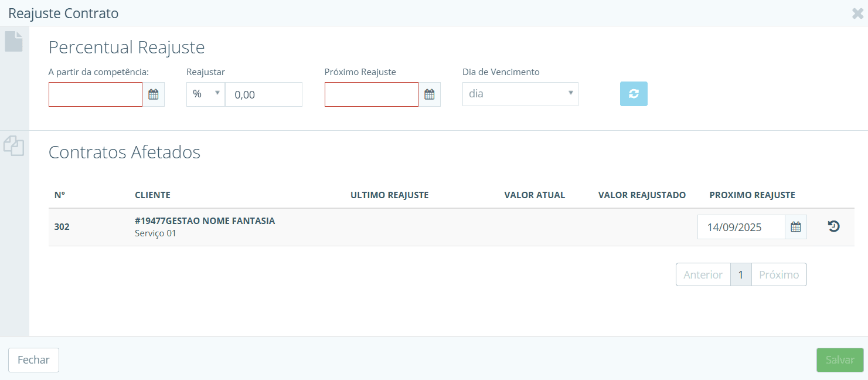Open the % adjustment type dropdown
This screenshot has width=868, height=380.
206,94
